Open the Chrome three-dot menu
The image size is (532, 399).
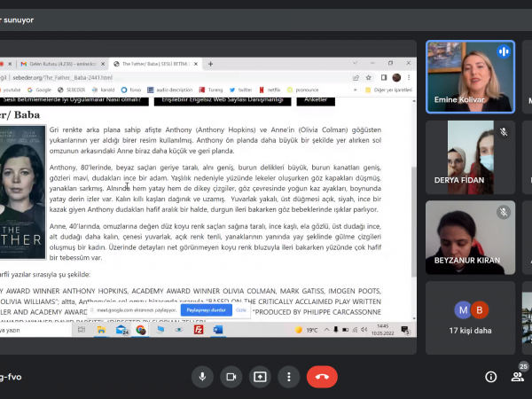(409, 78)
